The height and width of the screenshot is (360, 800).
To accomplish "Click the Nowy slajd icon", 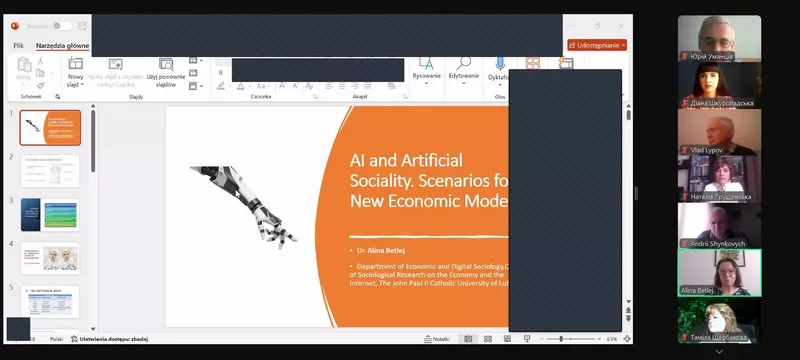I will pyautogui.click(x=76, y=64).
